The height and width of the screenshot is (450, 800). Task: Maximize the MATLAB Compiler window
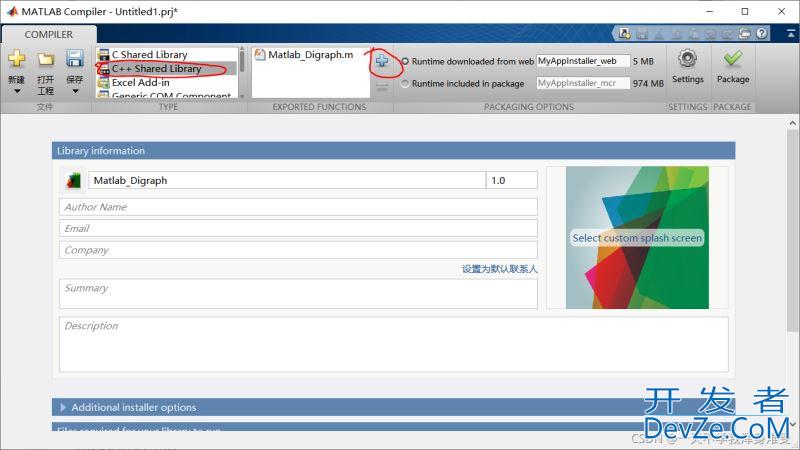click(x=745, y=11)
